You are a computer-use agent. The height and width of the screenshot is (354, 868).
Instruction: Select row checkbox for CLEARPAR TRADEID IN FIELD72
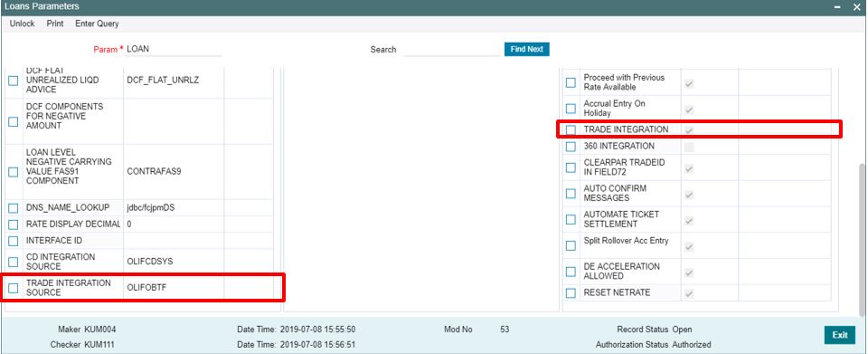tap(571, 167)
